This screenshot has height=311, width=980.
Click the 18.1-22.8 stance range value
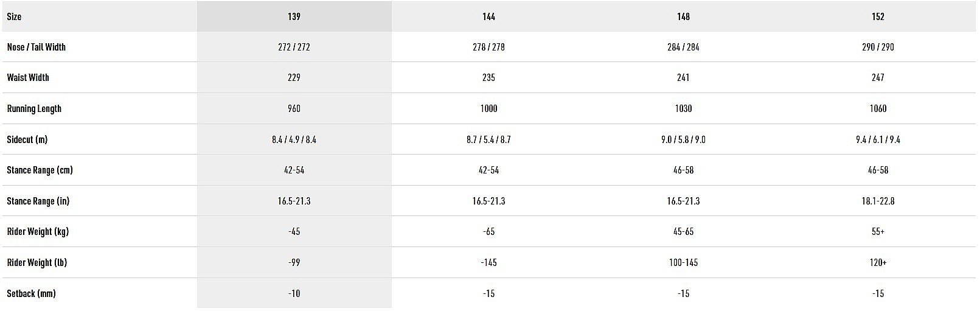[x=878, y=201]
